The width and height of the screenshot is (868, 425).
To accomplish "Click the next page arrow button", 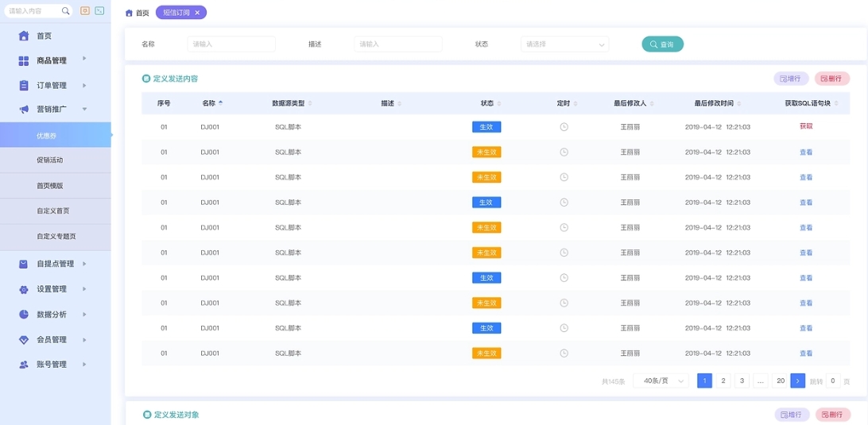I will tap(798, 381).
